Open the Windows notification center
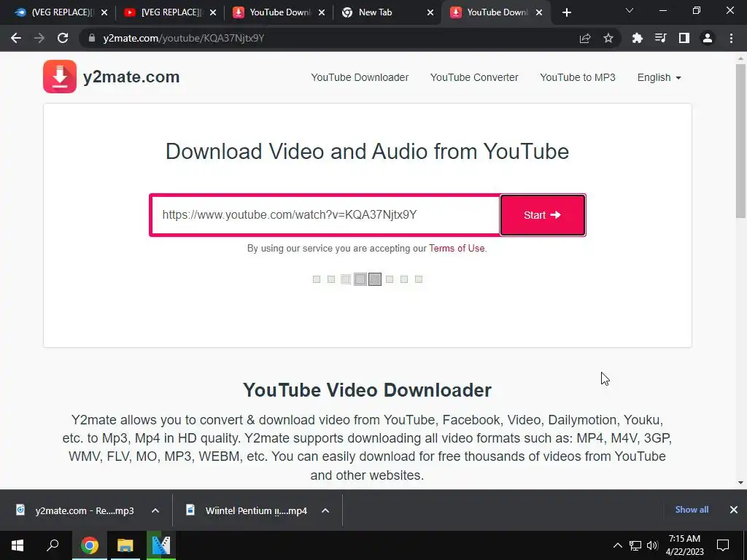This screenshot has height=560, width=747. click(723, 545)
